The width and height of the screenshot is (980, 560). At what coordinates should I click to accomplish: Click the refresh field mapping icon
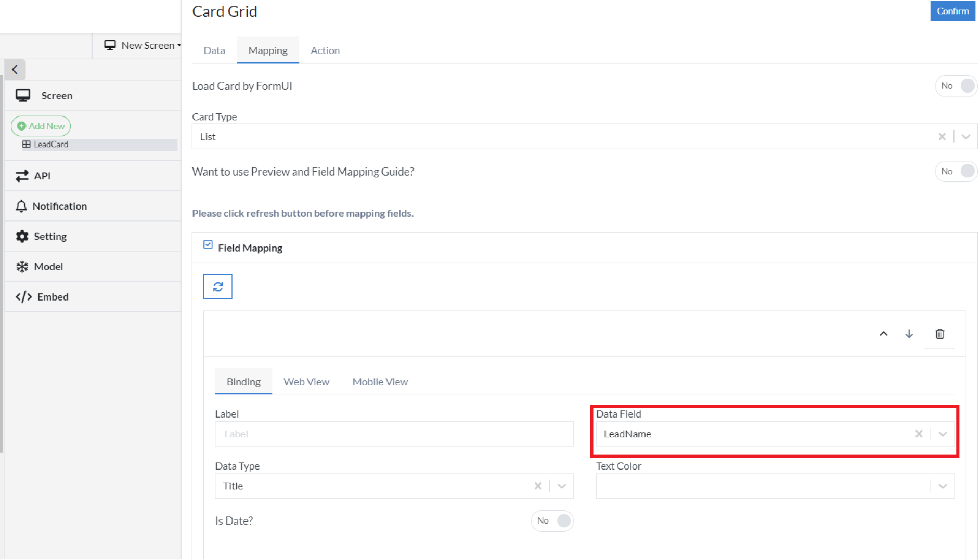click(217, 286)
